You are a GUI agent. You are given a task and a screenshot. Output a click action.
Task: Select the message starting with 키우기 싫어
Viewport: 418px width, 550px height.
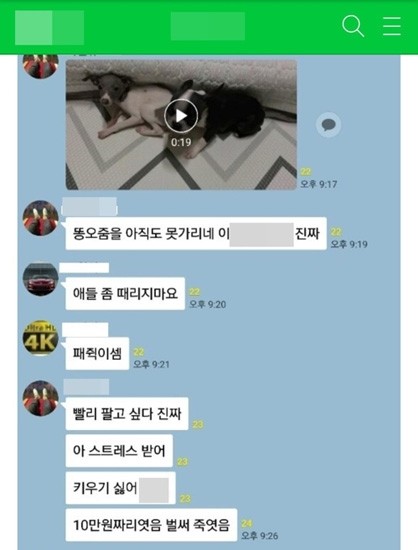(x=120, y=488)
